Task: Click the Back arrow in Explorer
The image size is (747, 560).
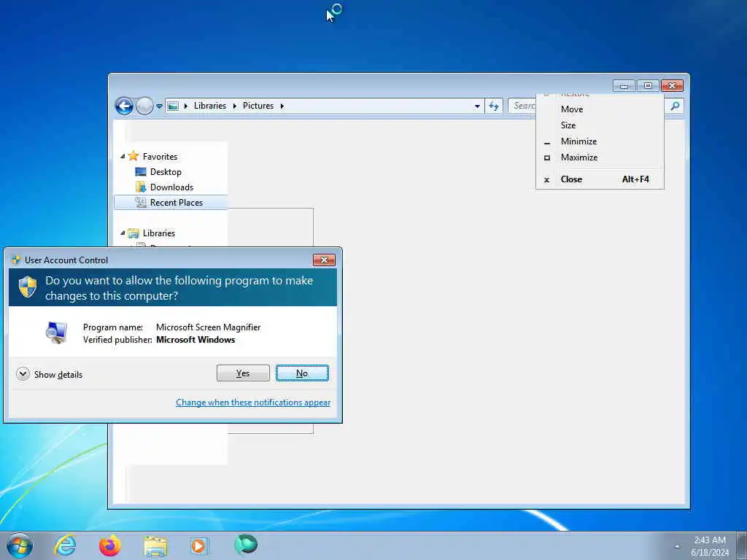Action: (124, 106)
